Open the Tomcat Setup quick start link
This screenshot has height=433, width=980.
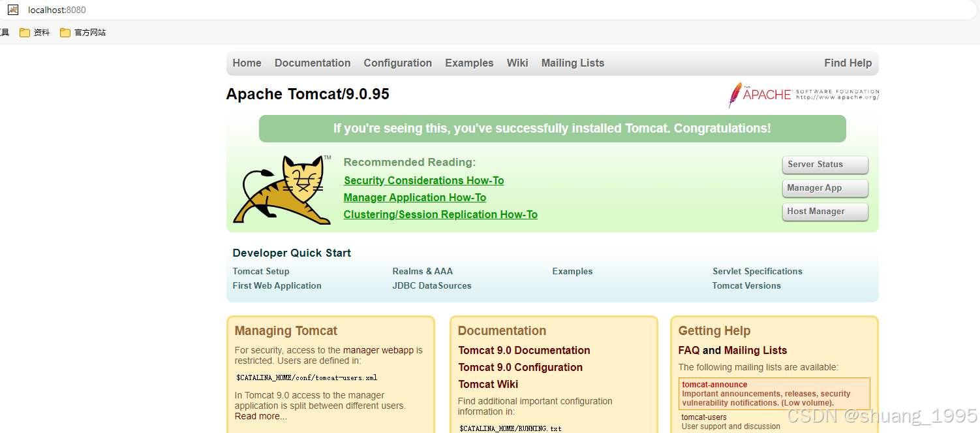point(261,271)
